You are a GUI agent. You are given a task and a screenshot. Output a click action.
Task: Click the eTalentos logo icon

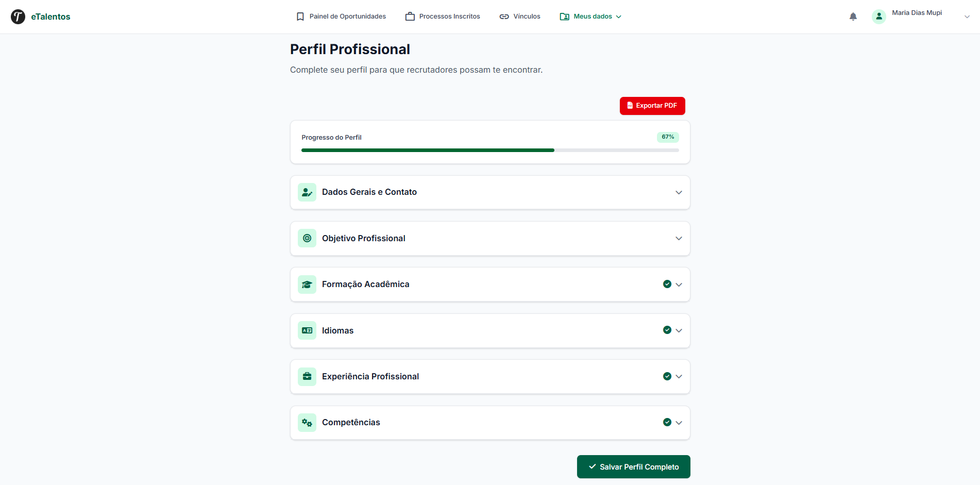(x=18, y=16)
